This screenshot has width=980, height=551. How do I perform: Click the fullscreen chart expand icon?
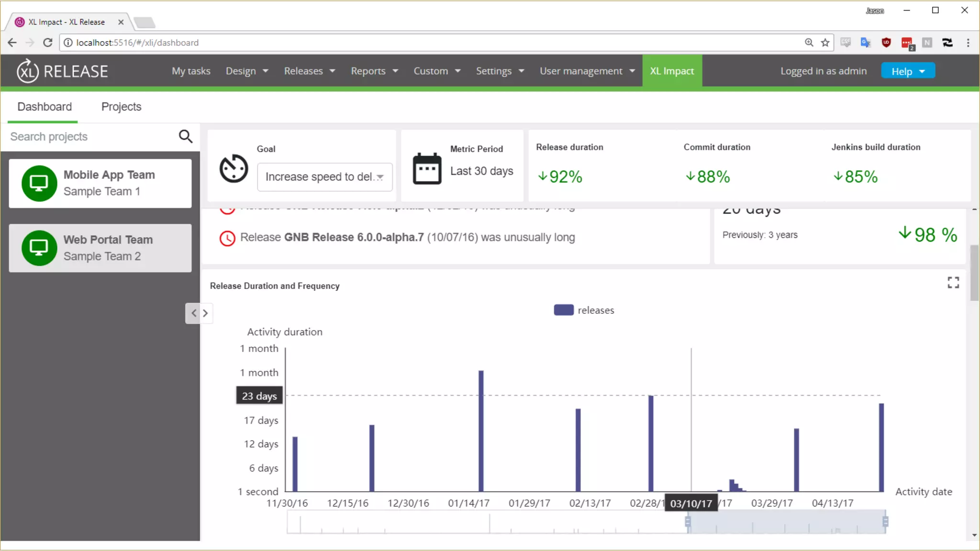pos(953,283)
